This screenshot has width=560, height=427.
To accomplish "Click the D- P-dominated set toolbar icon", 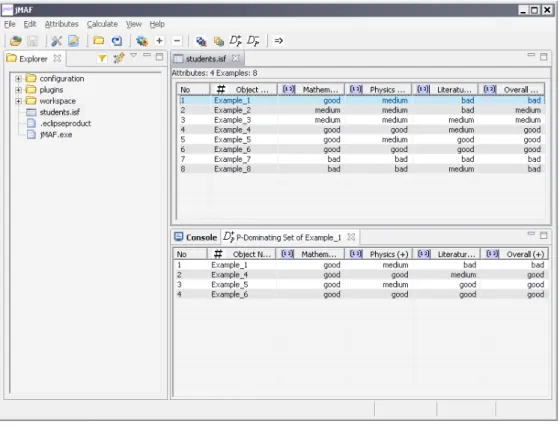I will click(x=253, y=41).
